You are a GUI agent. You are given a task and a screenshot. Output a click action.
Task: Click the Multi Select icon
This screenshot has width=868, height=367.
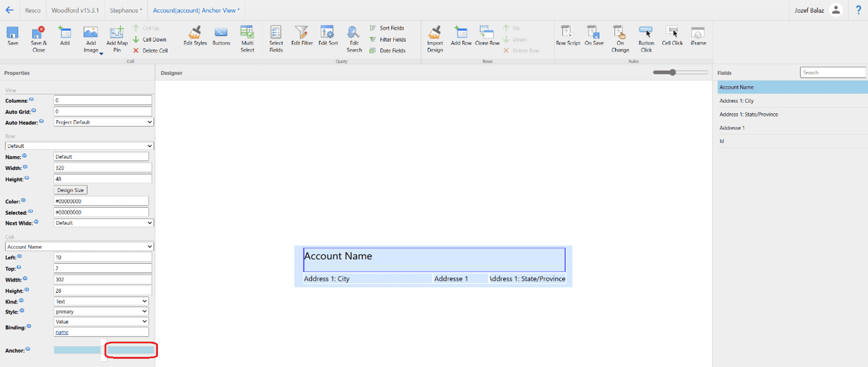(247, 33)
